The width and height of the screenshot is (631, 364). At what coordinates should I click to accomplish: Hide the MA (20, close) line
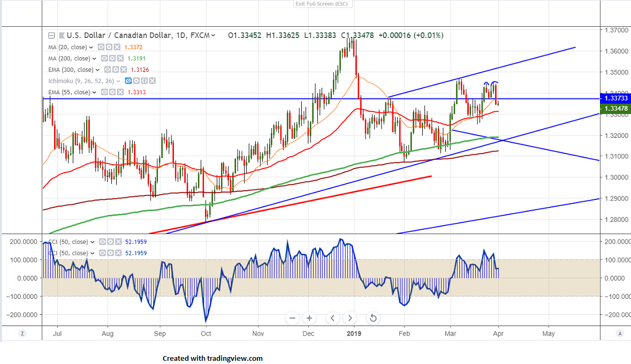(101, 47)
